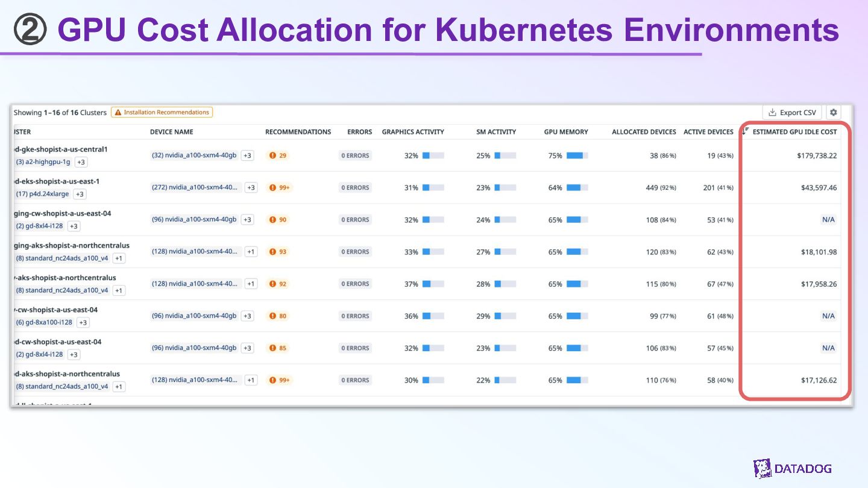
Task: Open the 85 recommendations warning badge
Action: click(x=278, y=348)
